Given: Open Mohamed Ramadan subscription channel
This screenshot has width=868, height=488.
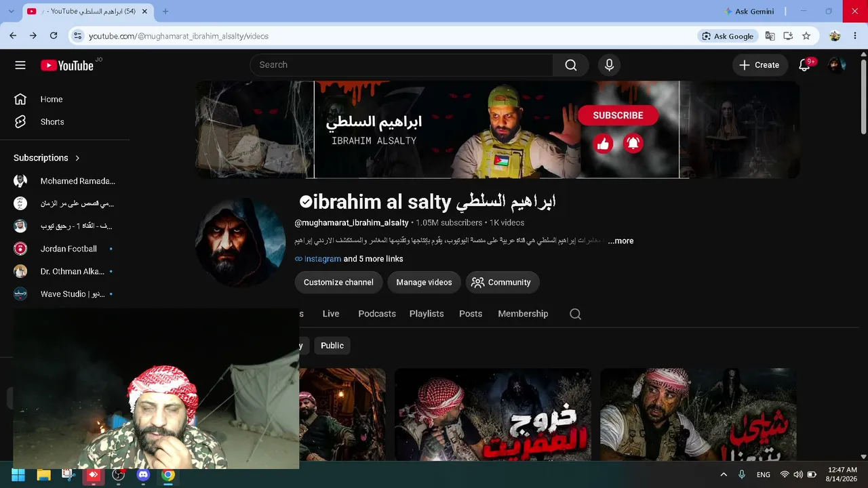Looking at the screenshot, I should coord(64,181).
